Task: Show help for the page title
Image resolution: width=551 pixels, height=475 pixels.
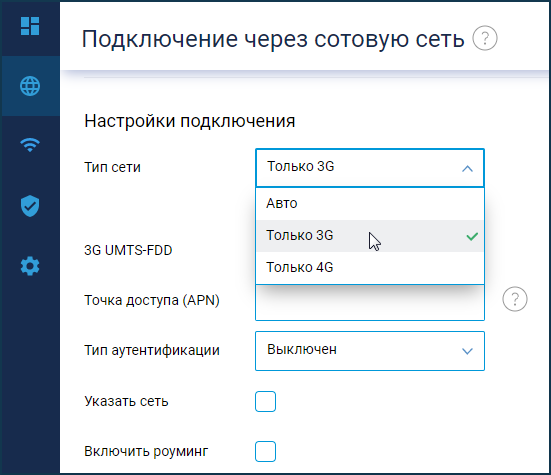Action: coord(485,38)
